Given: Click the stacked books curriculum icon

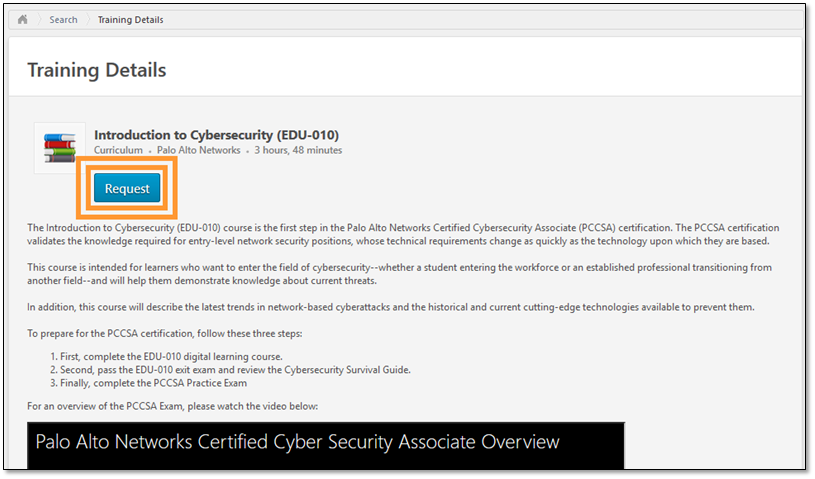Looking at the screenshot, I should point(59,148).
